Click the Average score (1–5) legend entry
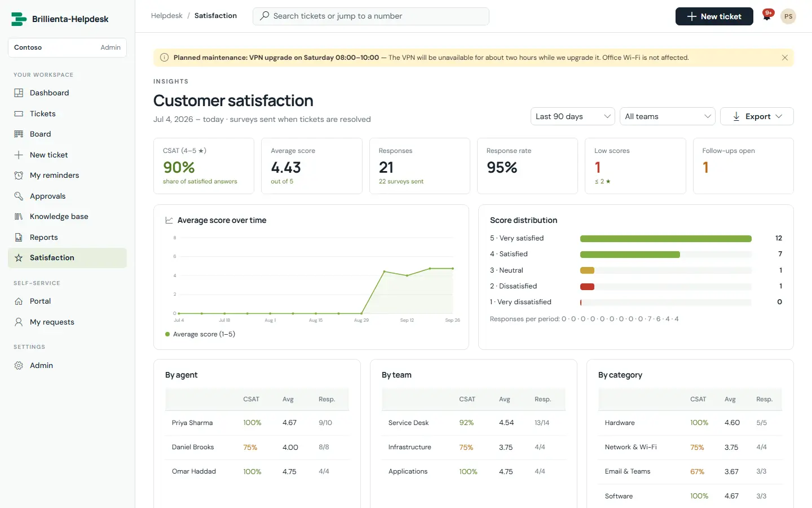812x508 pixels. coord(200,334)
